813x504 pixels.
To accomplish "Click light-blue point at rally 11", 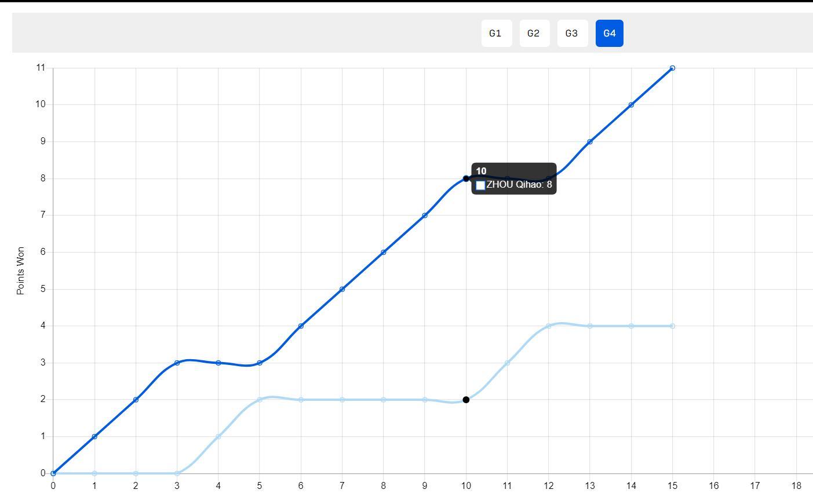I will pos(507,363).
